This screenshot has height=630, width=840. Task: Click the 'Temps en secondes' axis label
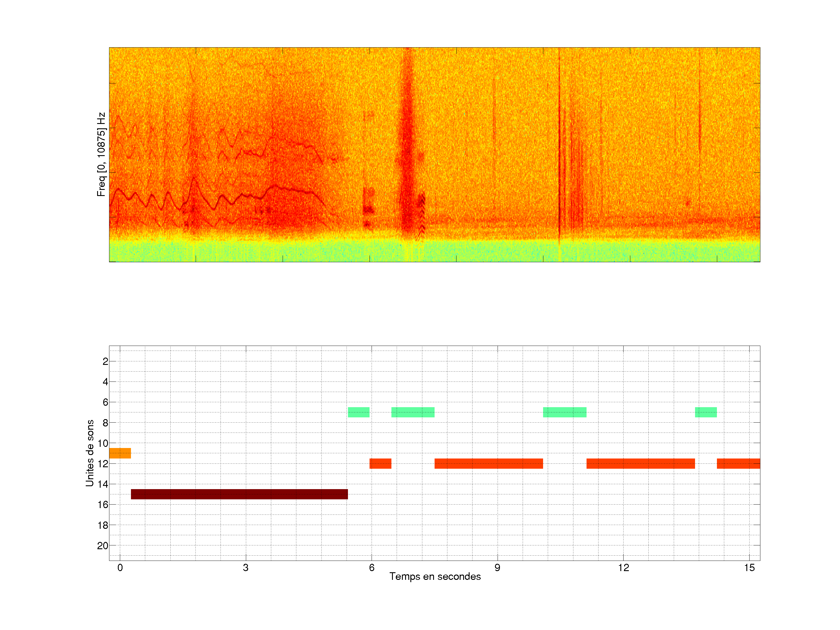(x=435, y=576)
